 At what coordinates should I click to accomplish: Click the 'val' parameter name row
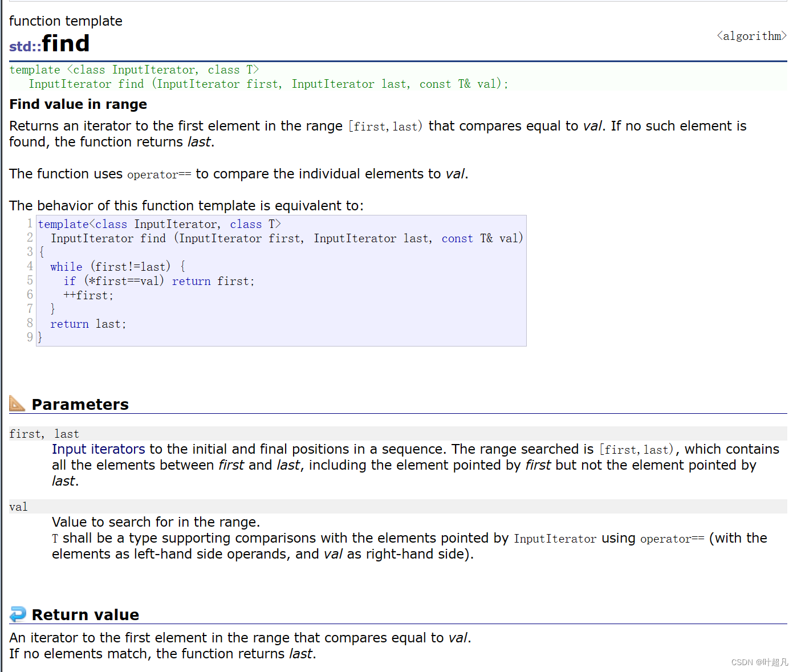pos(398,507)
